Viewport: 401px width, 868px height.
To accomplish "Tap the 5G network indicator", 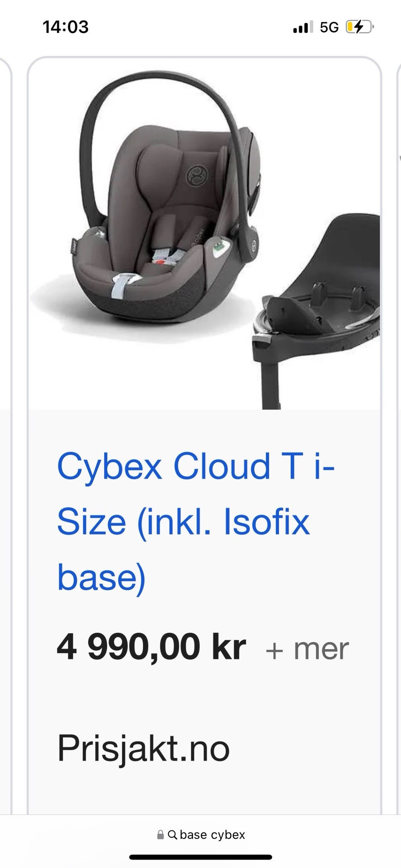I will tap(329, 28).
